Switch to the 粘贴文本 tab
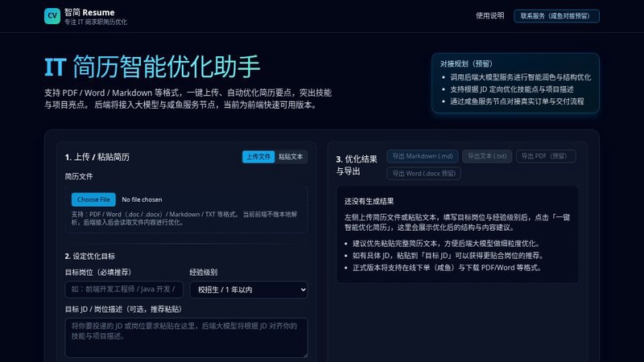 tap(291, 157)
